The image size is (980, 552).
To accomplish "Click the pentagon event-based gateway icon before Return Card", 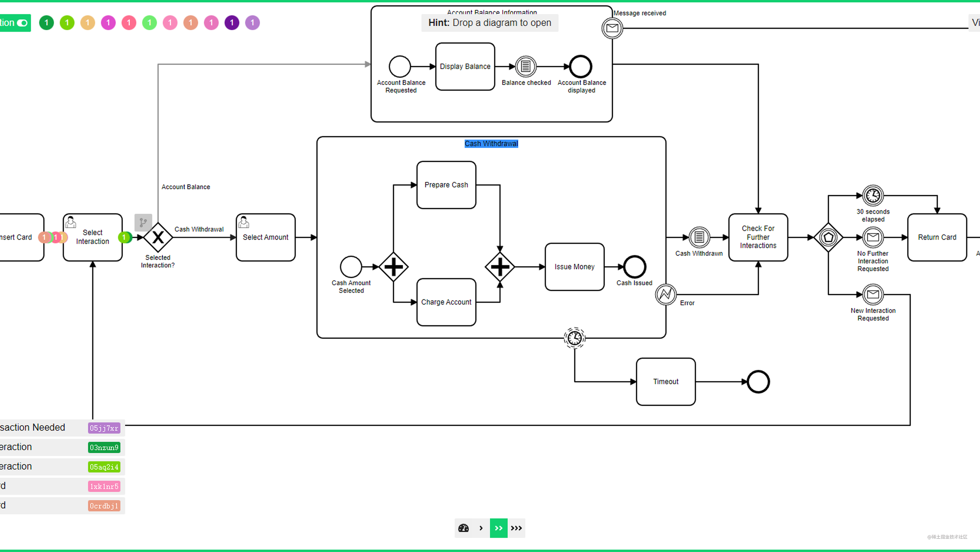I will pyautogui.click(x=828, y=237).
